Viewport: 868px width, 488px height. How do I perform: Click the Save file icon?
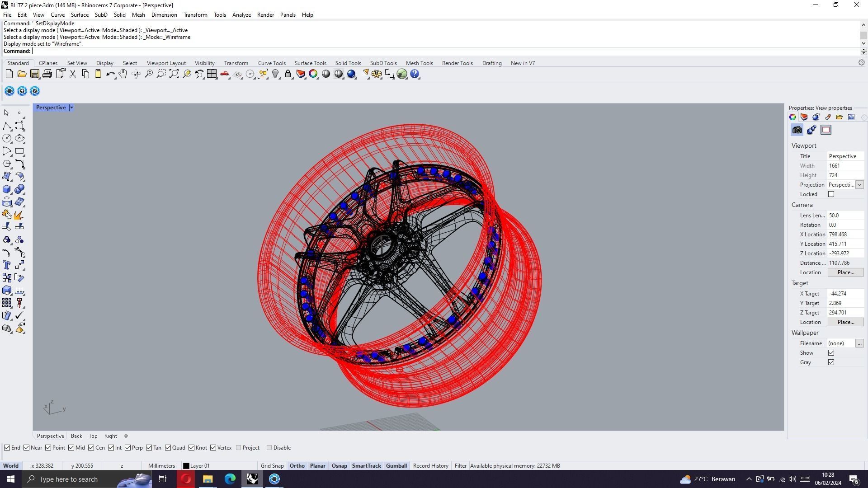click(x=34, y=74)
